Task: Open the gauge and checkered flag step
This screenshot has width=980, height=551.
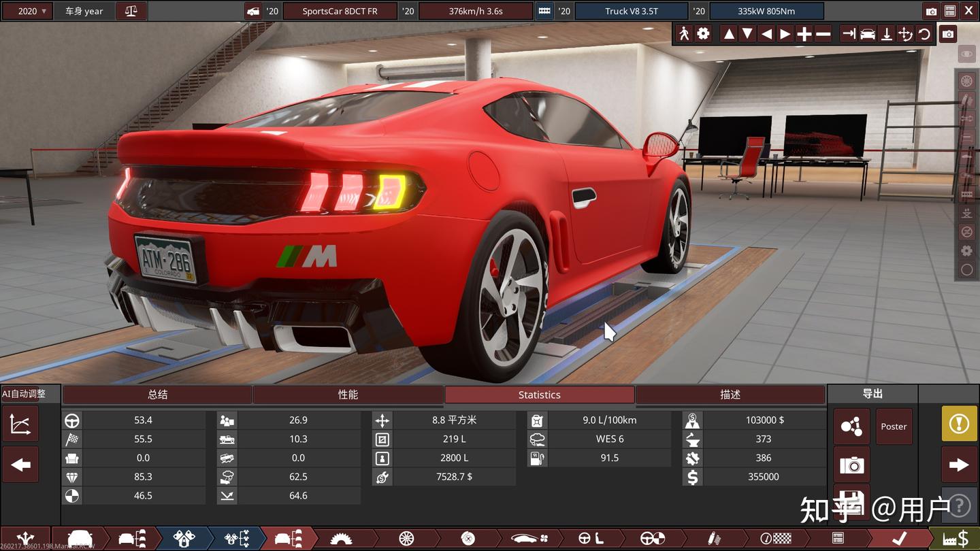Action: [x=775, y=538]
